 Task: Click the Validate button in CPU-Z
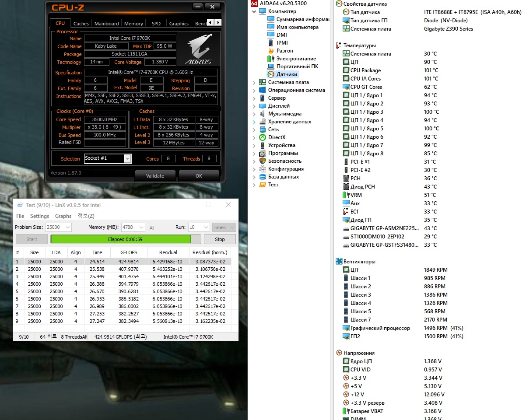click(155, 176)
